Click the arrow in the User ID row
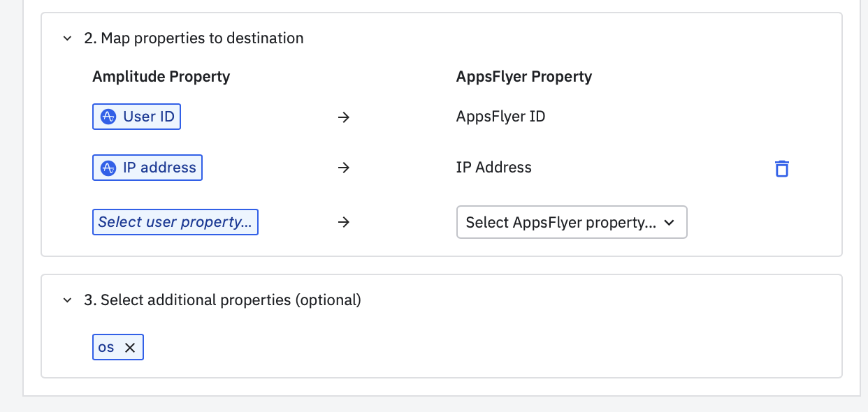868x412 pixels. point(343,117)
